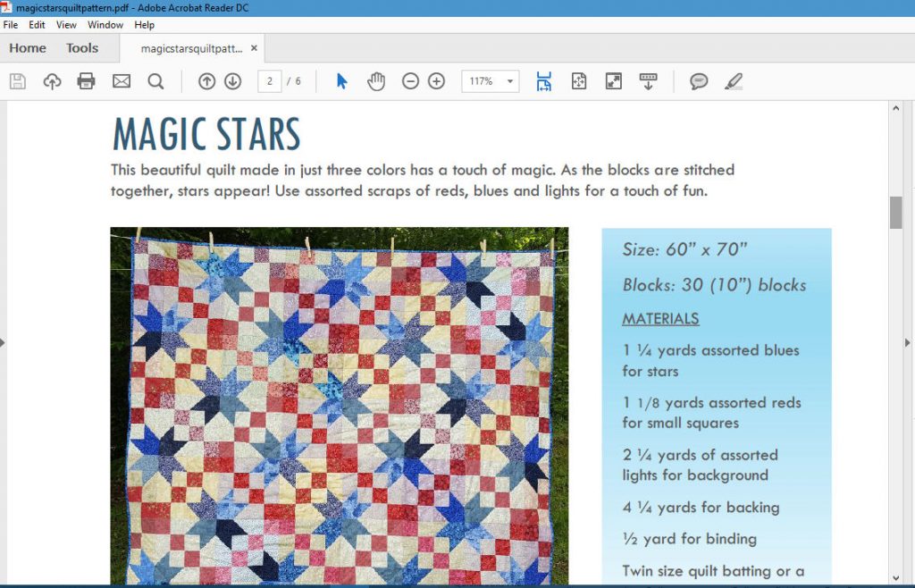The width and height of the screenshot is (915, 588).
Task: Open the Comment speech bubble tool
Action: click(698, 80)
